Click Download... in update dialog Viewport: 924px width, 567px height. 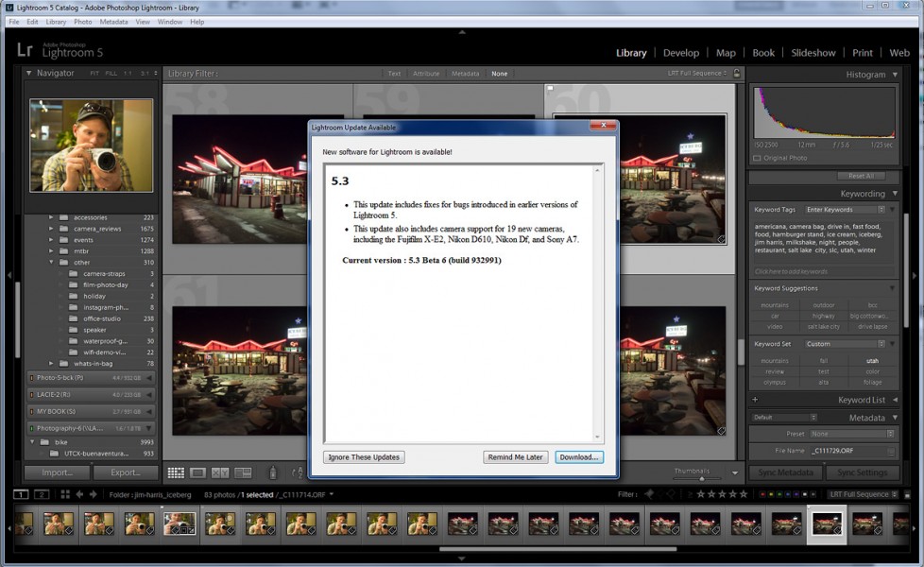click(x=578, y=456)
